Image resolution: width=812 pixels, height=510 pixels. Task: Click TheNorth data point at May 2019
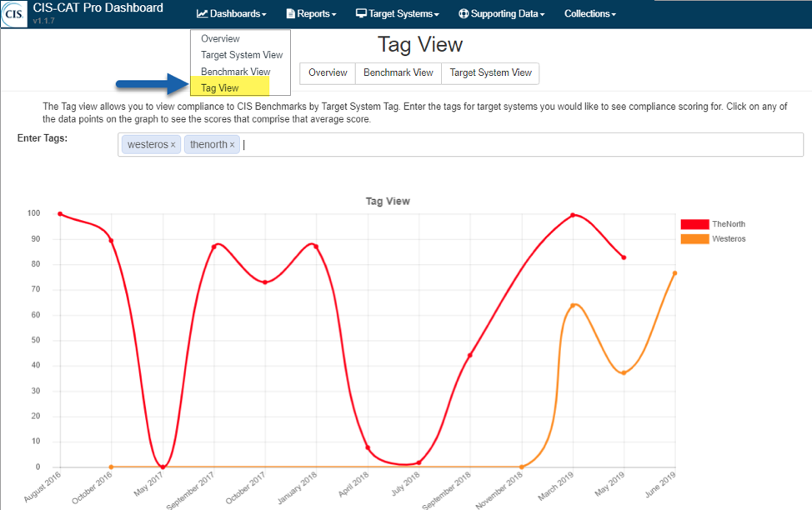(624, 257)
